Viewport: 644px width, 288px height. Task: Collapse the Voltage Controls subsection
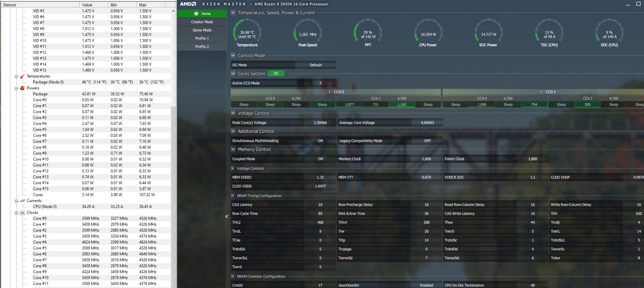tap(233, 168)
